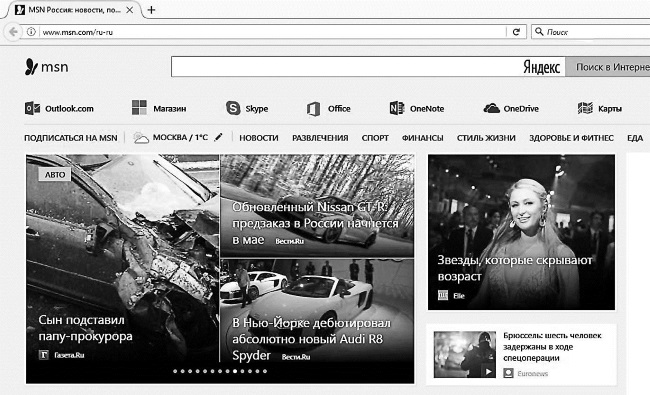This screenshot has width=650, height=395.
Task: Open the Outlook.com link text
Action: [69, 109]
